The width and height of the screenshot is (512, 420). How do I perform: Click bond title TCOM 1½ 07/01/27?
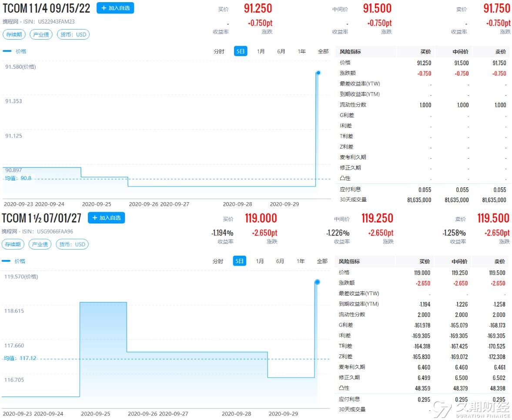(41, 218)
